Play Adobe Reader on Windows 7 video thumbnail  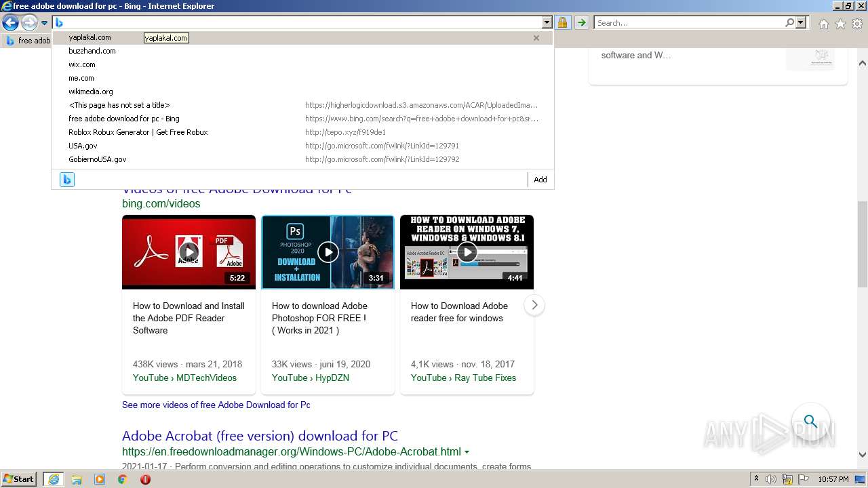pos(467,252)
